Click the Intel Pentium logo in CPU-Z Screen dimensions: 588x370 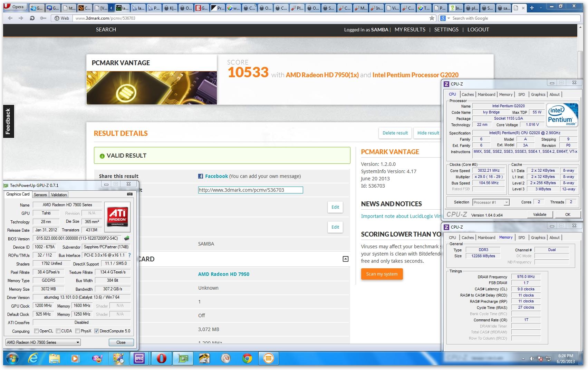(x=562, y=115)
